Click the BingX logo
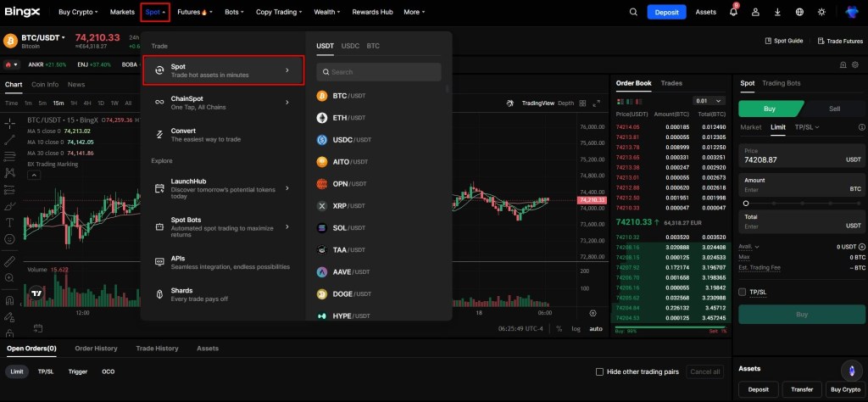Image resolution: width=868 pixels, height=402 pixels. [21, 12]
